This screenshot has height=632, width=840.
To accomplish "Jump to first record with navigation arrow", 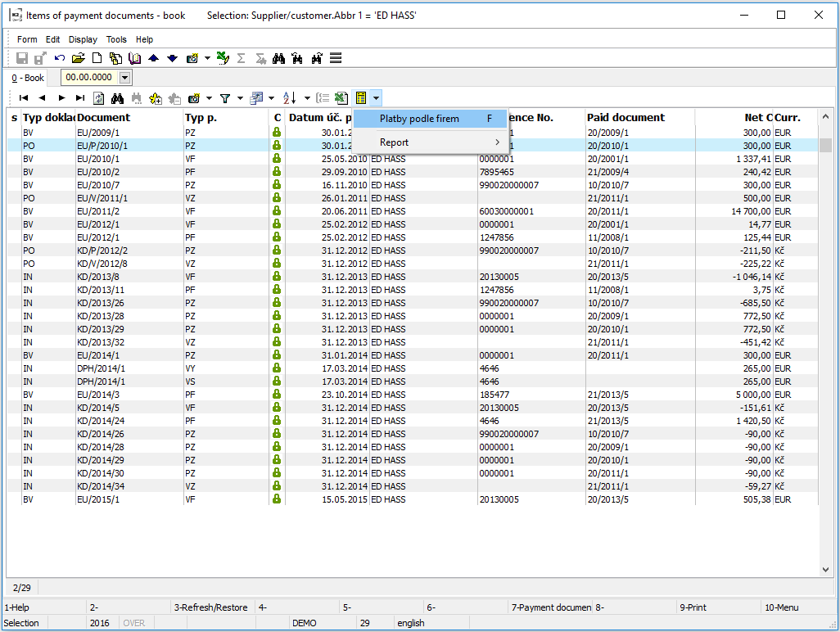I will pyautogui.click(x=24, y=98).
